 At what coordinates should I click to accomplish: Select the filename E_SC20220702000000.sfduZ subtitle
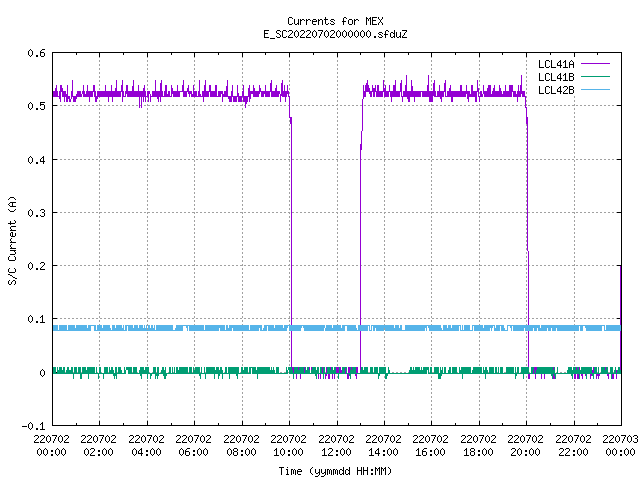click(335, 34)
